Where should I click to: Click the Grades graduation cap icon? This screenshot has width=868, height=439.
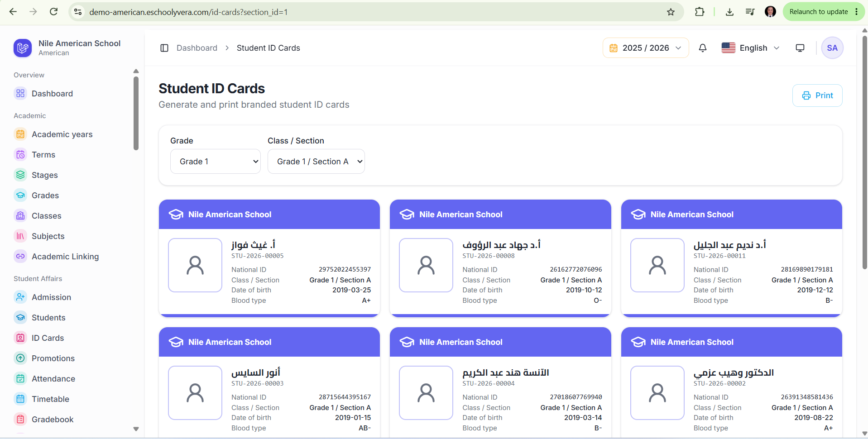[x=20, y=196]
